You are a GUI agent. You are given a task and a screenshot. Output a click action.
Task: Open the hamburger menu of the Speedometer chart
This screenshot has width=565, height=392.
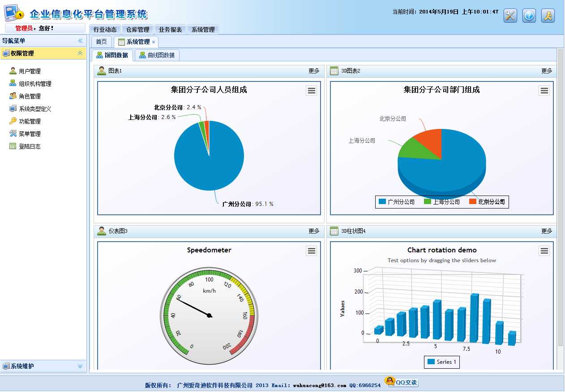tap(312, 251)
